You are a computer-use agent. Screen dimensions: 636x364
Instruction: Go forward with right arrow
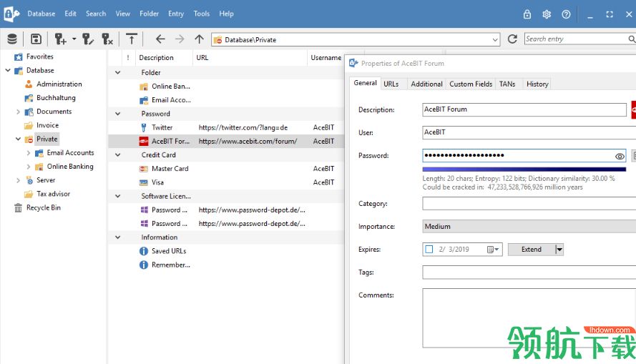coord(180,39)
